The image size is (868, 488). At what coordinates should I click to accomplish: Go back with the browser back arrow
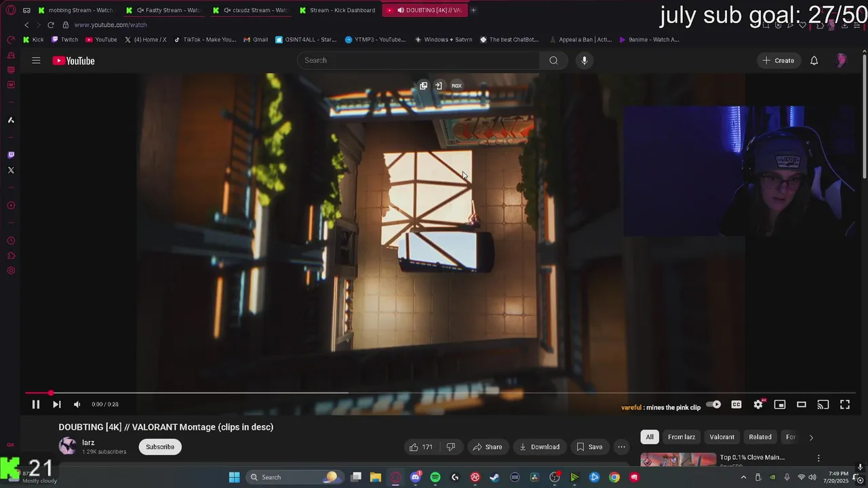click(26, 25)
